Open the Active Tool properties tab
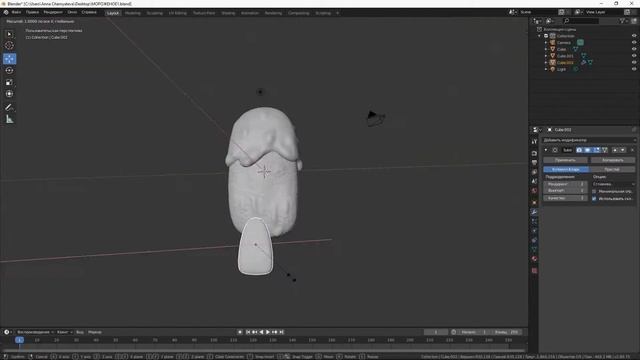The height and width of the screenshot is (360, 640). 534,142
